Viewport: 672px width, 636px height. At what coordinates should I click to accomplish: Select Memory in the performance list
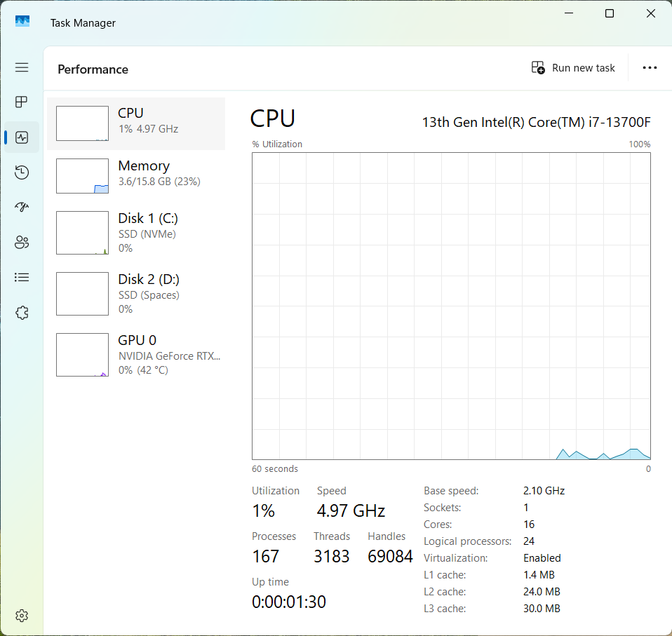[136, 176]
